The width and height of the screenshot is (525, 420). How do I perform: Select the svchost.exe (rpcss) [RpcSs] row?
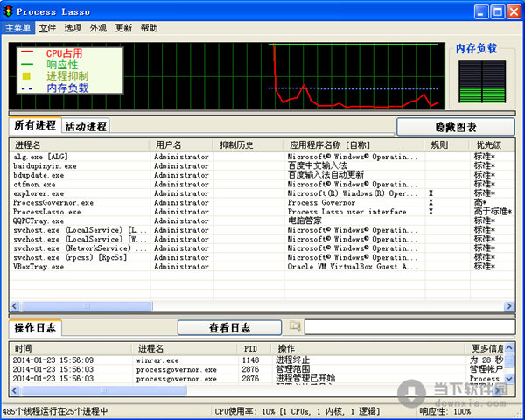tap(262, 258)
